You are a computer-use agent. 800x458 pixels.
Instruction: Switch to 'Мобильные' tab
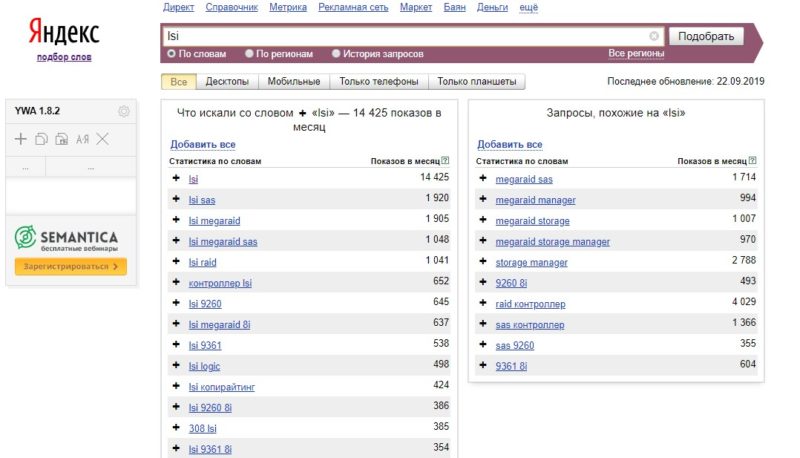coord(294,82)
